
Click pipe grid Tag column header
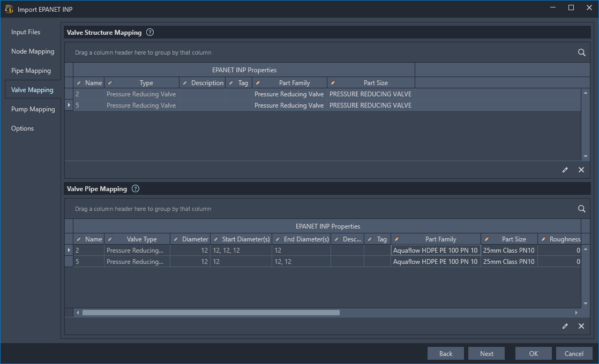point(377,239)
